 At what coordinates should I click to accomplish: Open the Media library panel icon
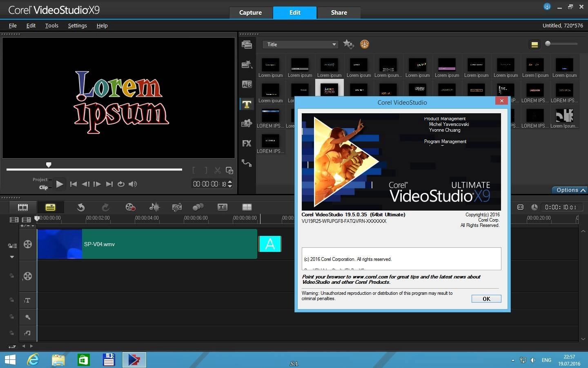[247, 45]
